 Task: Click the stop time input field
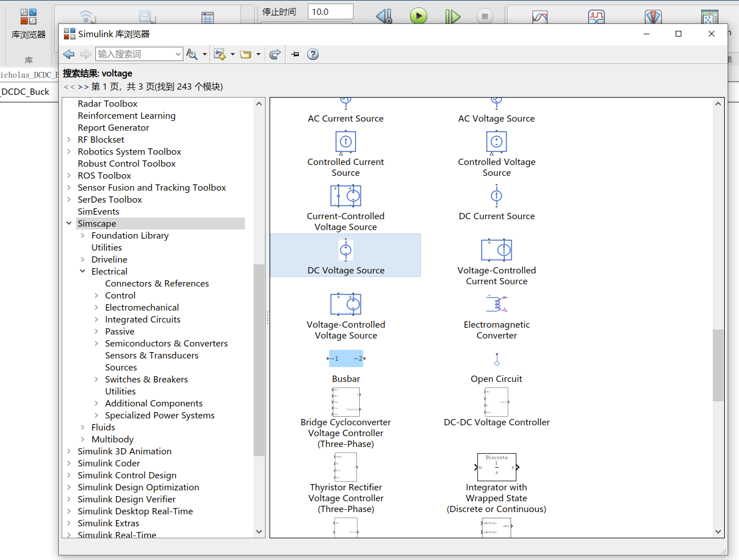click(330, 11)
